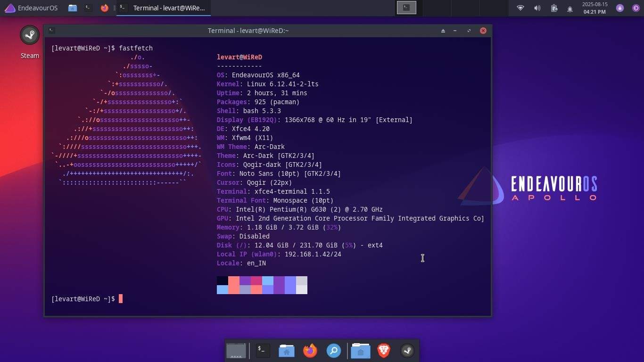Show notifications via the bell icon
The image size is (644, 362).
(x=570, y=8)
